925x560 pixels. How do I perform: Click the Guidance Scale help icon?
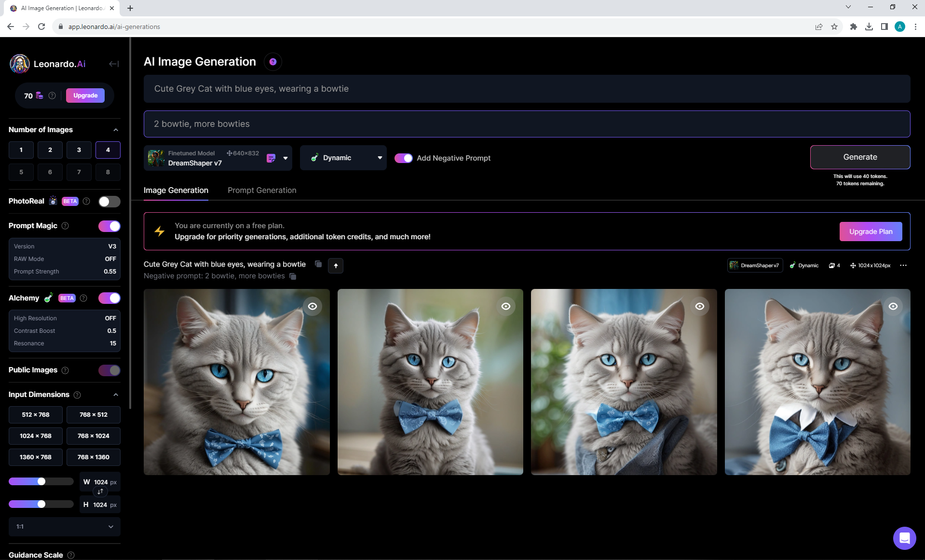tap(71, 555)
